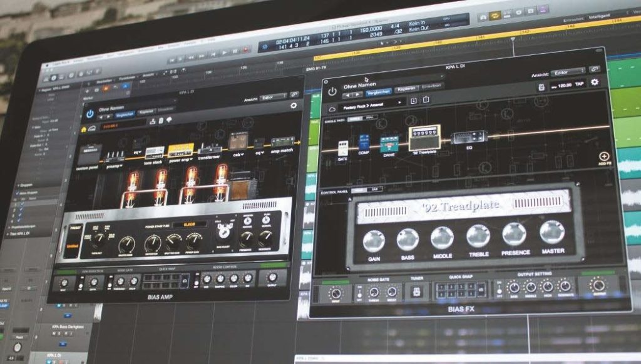Switch to DUAL path mode
The height and width of the screenshot is (364, 641).
tap(369, 118)
